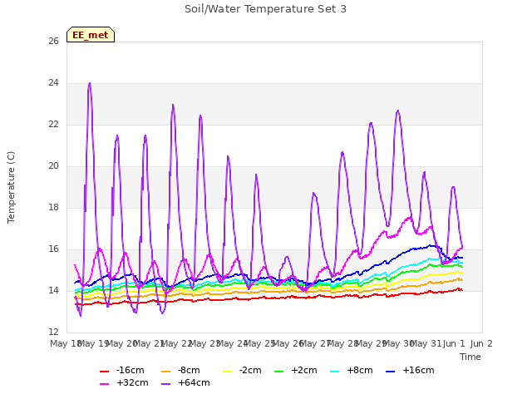532x399 pixels.
Task: Click the y-axis tick label 20
Action: (x=53, y=166)
